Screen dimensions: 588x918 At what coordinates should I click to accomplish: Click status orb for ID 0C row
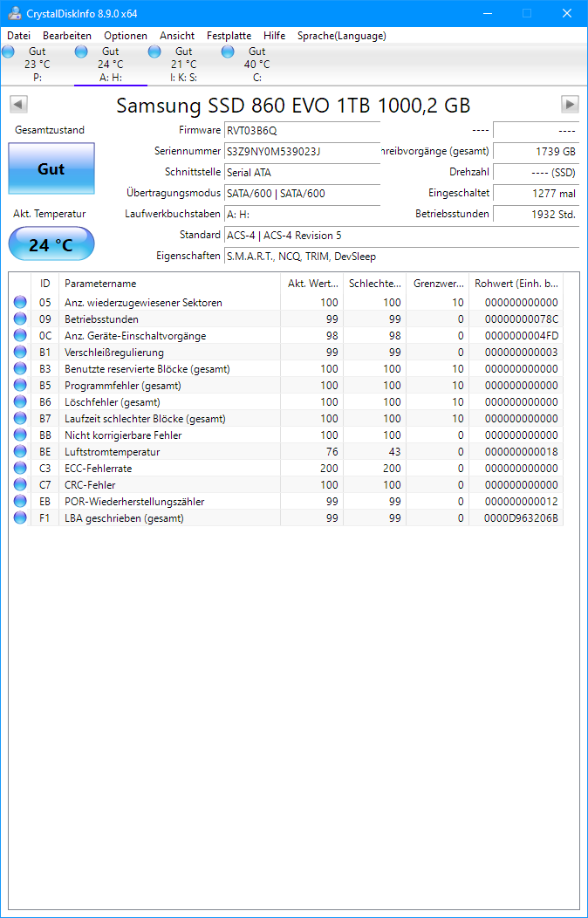click(20, 335)
